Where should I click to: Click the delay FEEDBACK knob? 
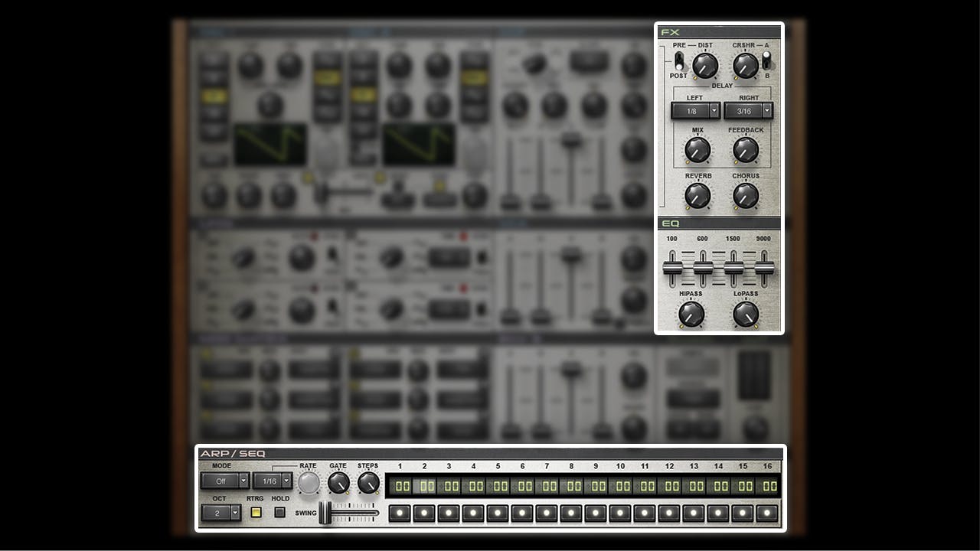tap(746, 150)
